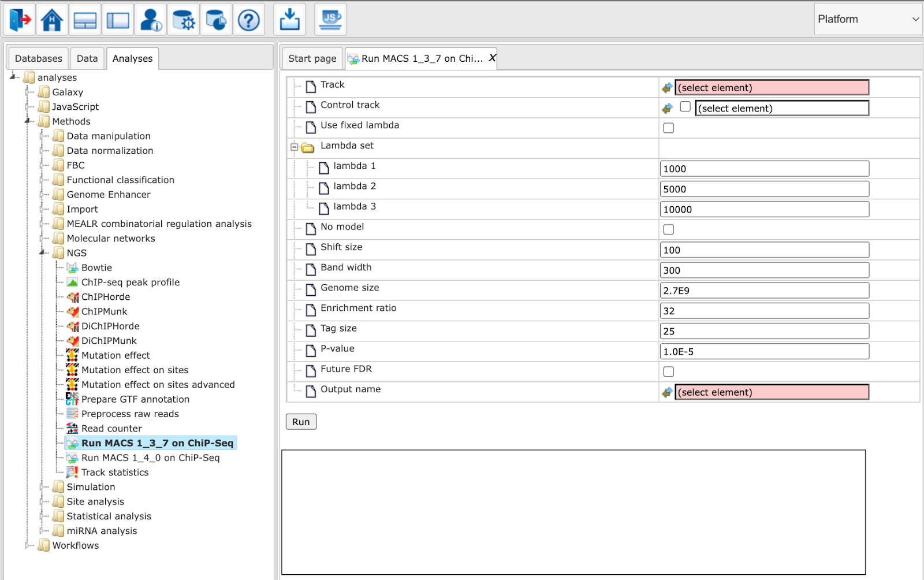Collapse the root analyses folder
This screenshot has width=924, height=580.
[x=13, y=77]
